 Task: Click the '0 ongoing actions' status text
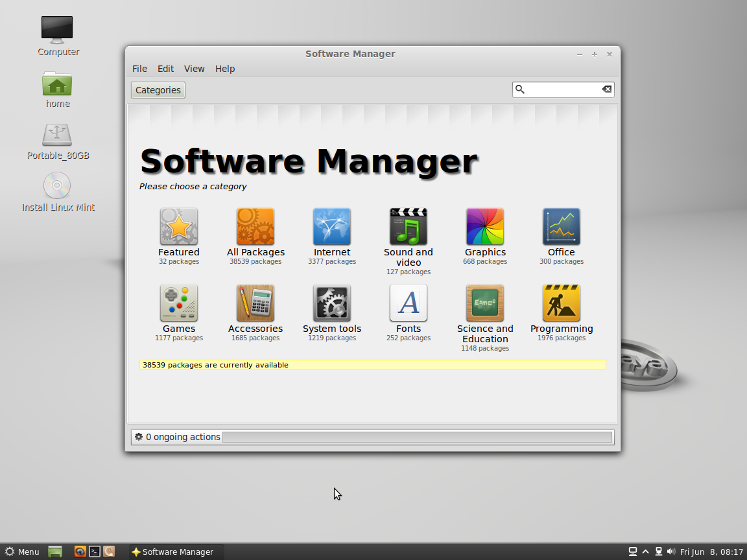pyautogui.click(x=183, y=437)
